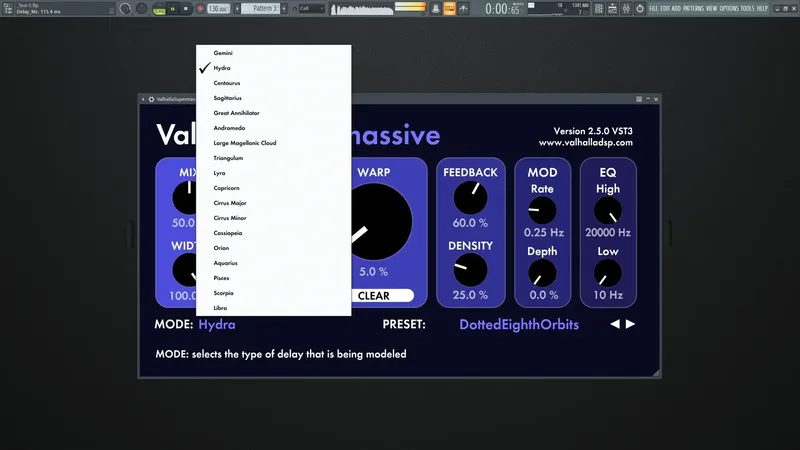Click the EQ High knob
The width and height of the screenshot is (800, 450).
(x=608, y=210)
